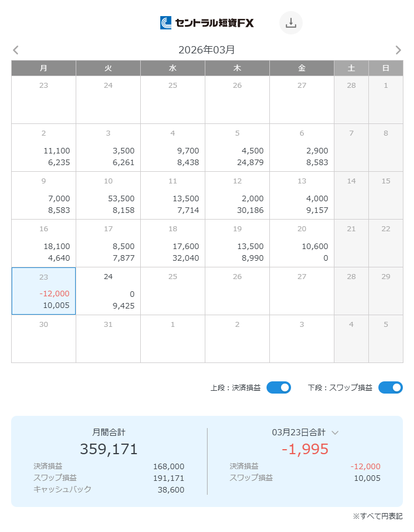Click March 16 cell showing 18,100

[x=43, y=243]
